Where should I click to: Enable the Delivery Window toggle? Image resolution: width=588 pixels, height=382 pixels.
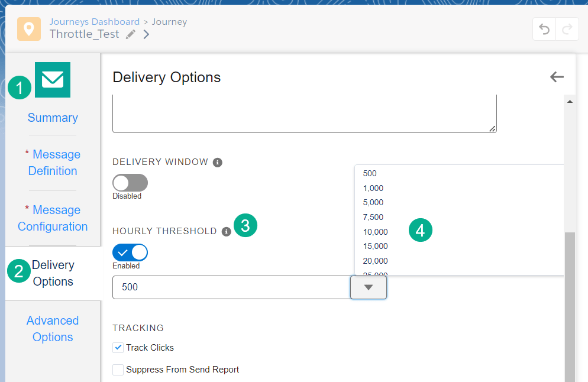tap(130, 183)
